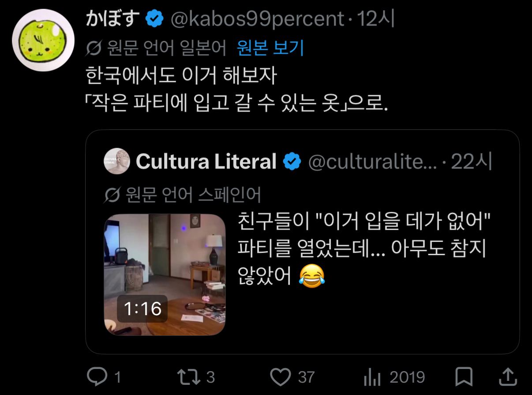This screenshot has height=395, width=532.
Task: Click the 12시 tweet timestamp
Action: [376, 19]
